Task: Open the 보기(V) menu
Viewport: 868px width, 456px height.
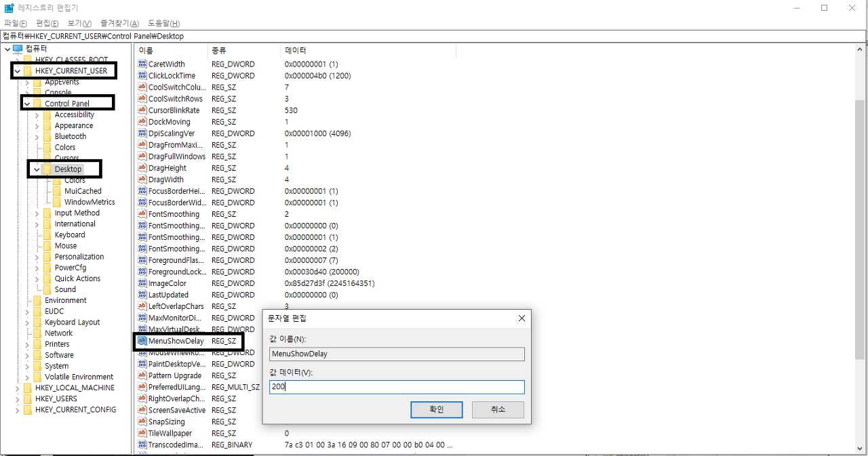Action: pos(79,24)
